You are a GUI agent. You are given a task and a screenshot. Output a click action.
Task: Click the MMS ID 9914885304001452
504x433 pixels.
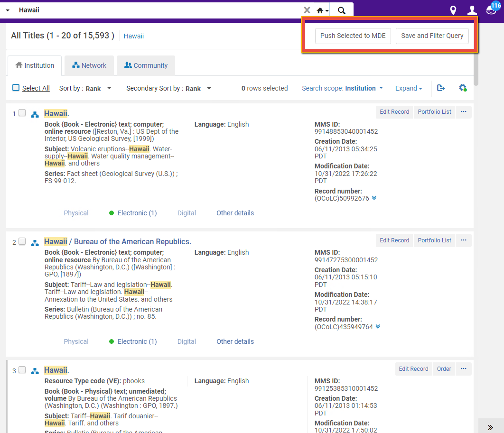(346, 132)
